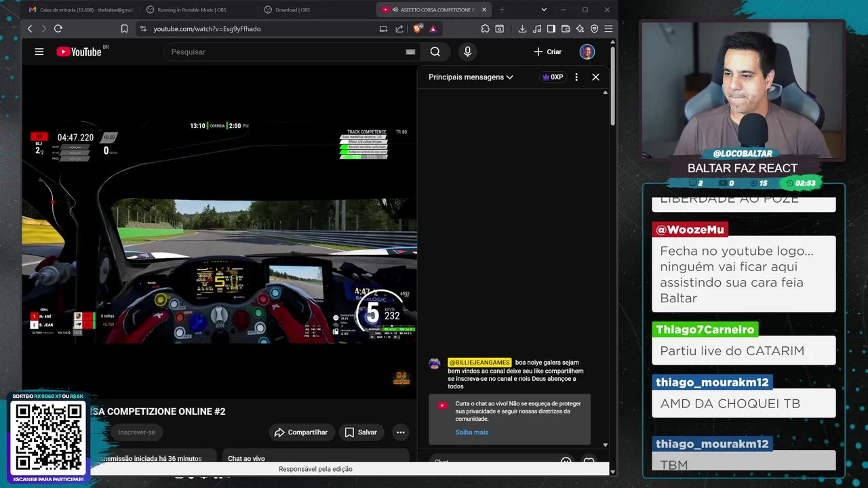Open site settings icon in address bar
The width and height of the screenshot is (868, 488).
(x=142, y=28)
